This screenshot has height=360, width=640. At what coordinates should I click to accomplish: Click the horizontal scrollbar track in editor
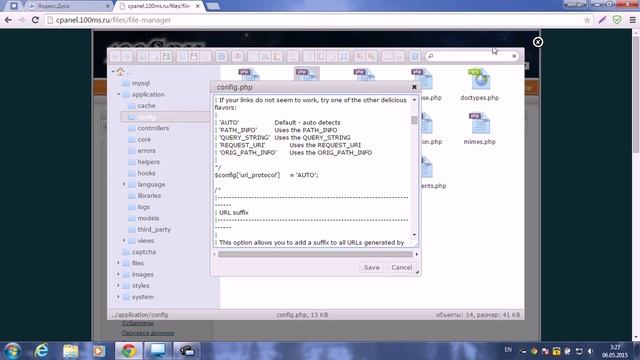[x=315, y=254]
